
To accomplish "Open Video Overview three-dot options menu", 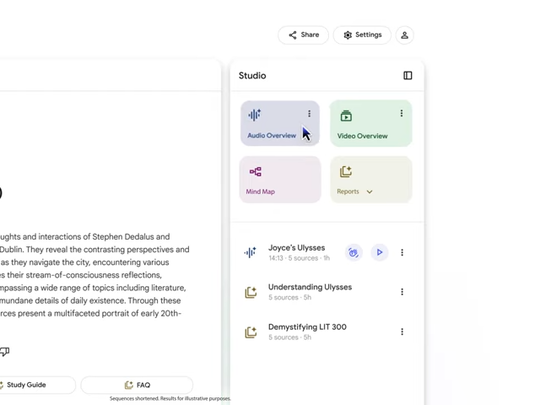I will tap(401, 113).
